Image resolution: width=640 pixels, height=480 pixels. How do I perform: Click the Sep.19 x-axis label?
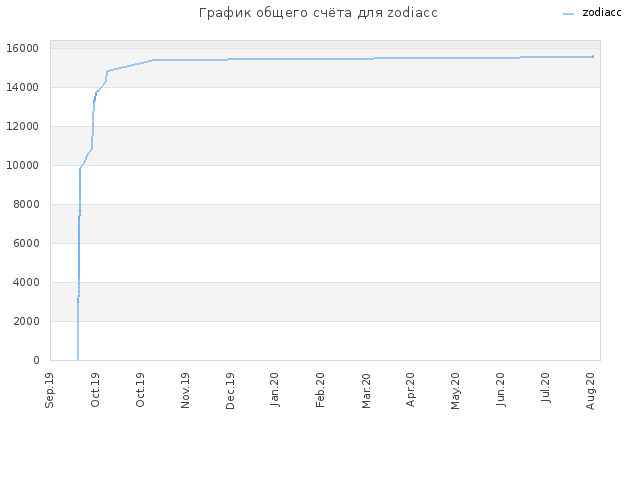49,390
